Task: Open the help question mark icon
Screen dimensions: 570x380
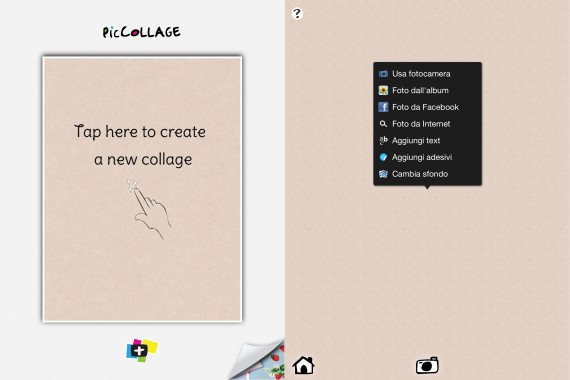Action: pyautogui.click(x=297, y=13)
